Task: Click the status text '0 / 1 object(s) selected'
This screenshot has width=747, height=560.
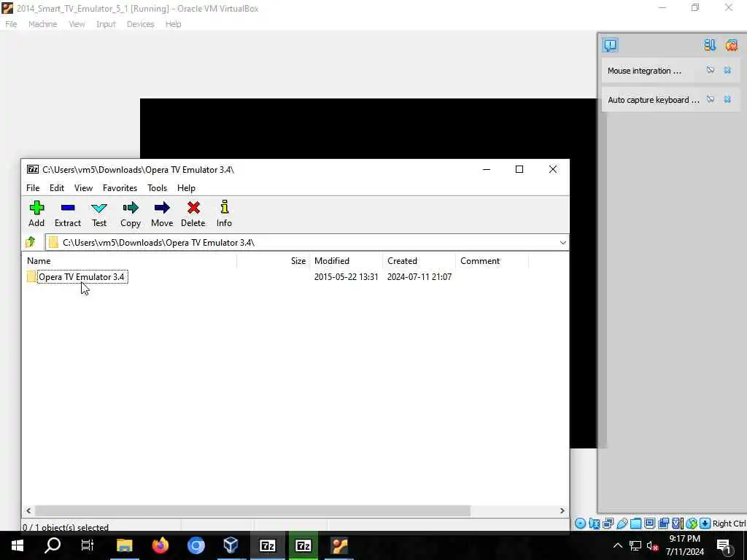Action: point(66,526)
